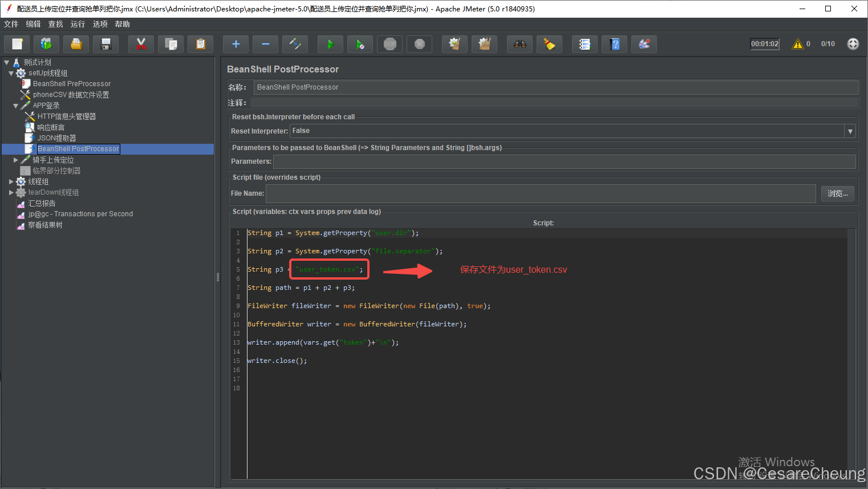Select 汇总报告 listener in tree
Viewport: 868px width, 489px height.
point(42,203)
